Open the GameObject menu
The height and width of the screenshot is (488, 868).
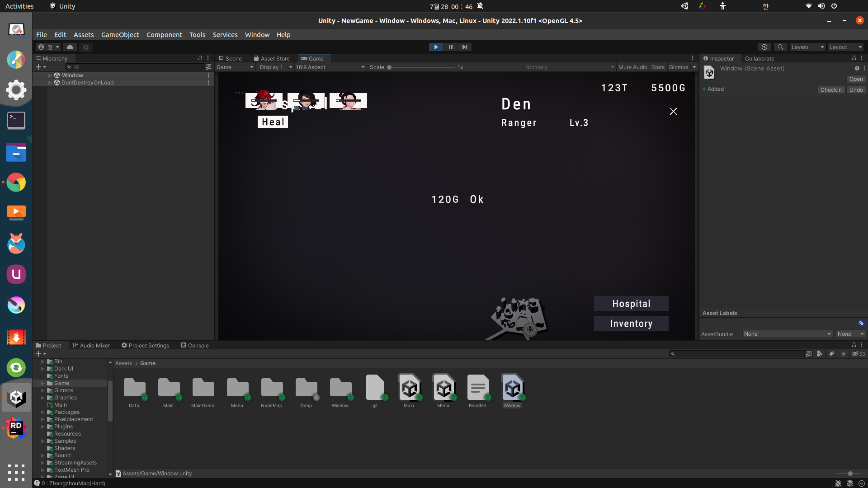click(120, 35)
